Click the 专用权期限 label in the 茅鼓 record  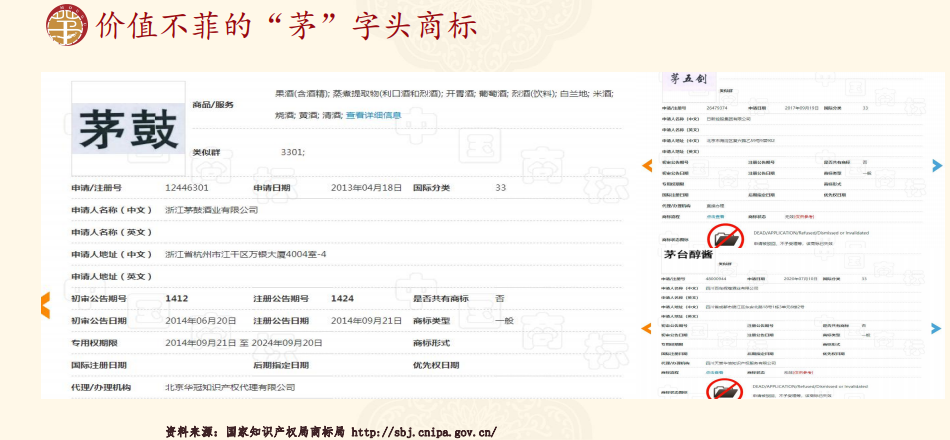coord(95,343)
